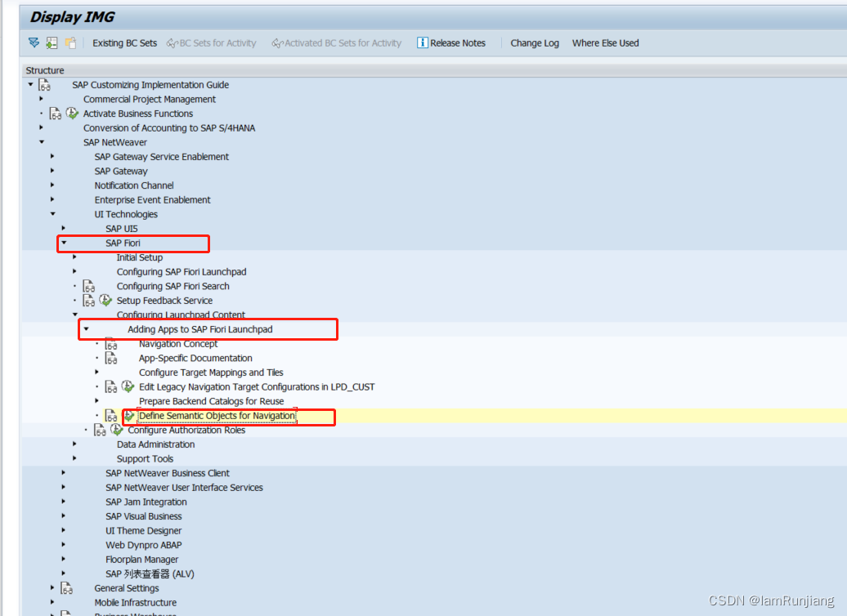Execute the Activate Business Functions activity icon

72,114
